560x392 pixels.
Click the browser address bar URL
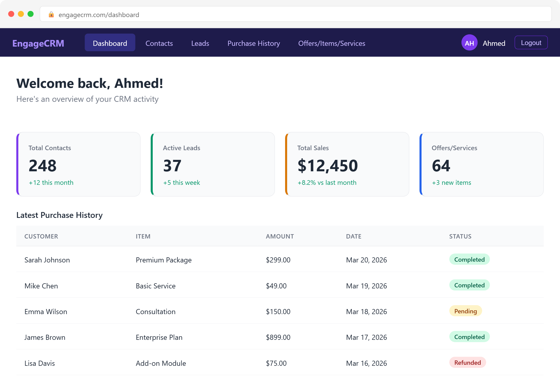[99, 15]
